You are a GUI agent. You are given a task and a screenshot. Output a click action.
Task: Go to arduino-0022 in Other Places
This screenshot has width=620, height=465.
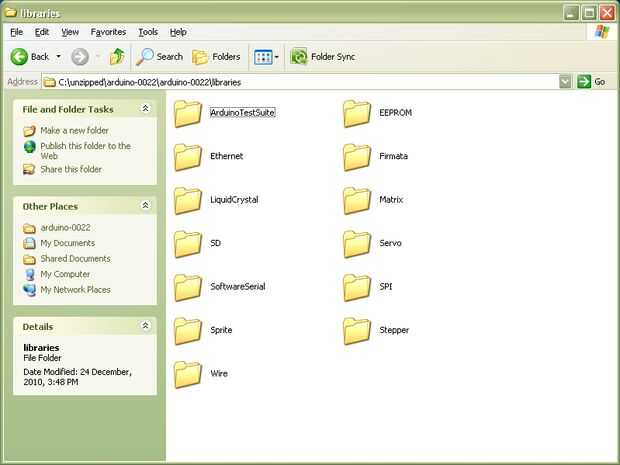point(66,228)
